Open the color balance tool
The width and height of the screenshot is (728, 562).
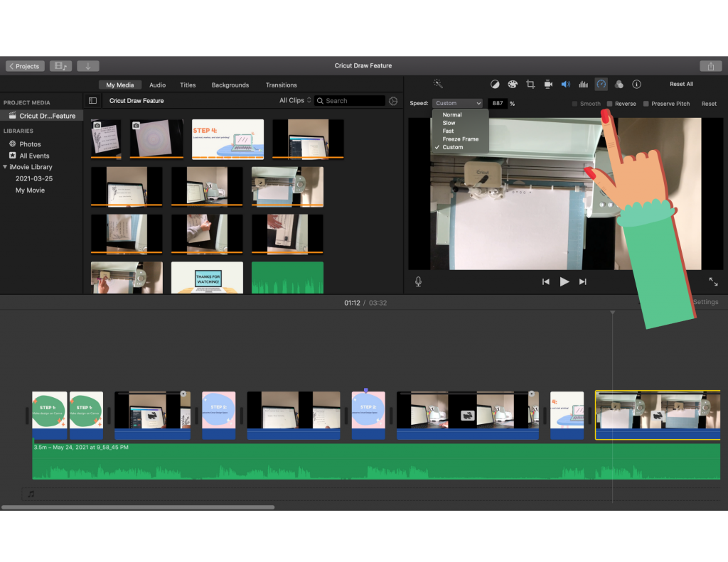[x=495, y=84]
